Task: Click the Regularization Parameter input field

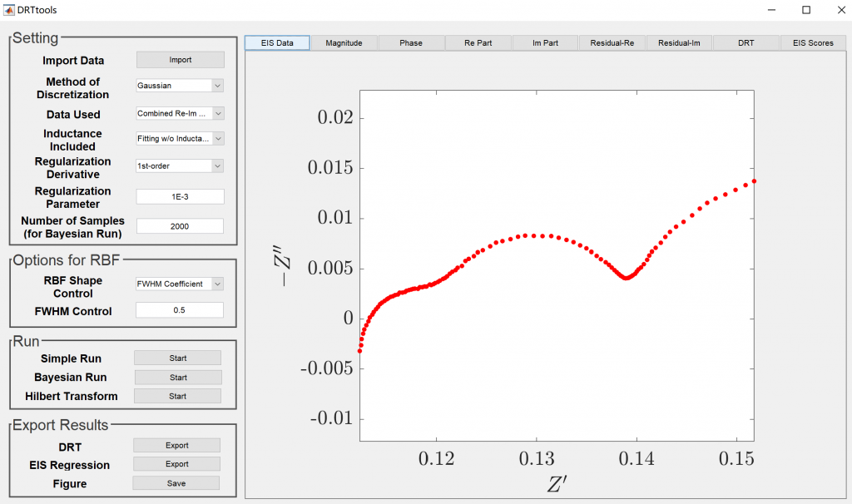Action: (x=180, y=196)
